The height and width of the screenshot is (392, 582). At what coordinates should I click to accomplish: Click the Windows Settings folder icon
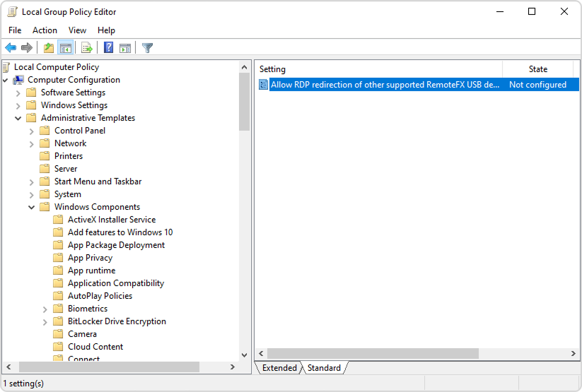pyautogui.click(x=31, y=105)
